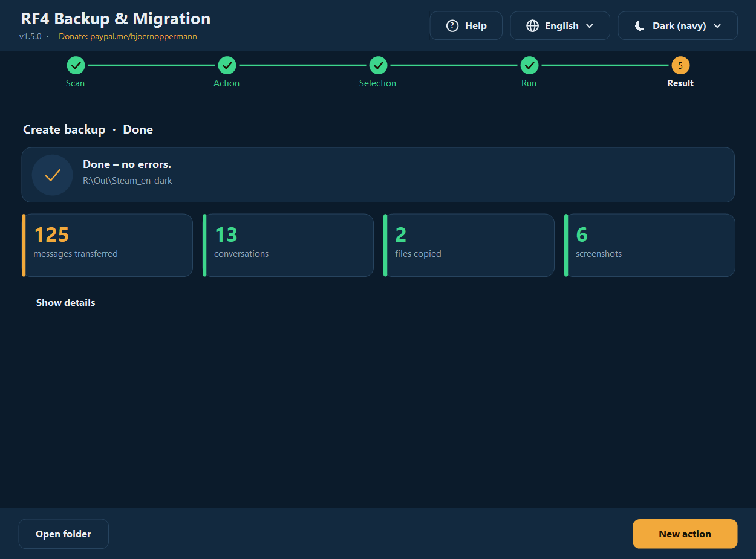Click the v1.5.0 version text
Screen dimensions: 756x559
tap(30, 36)
